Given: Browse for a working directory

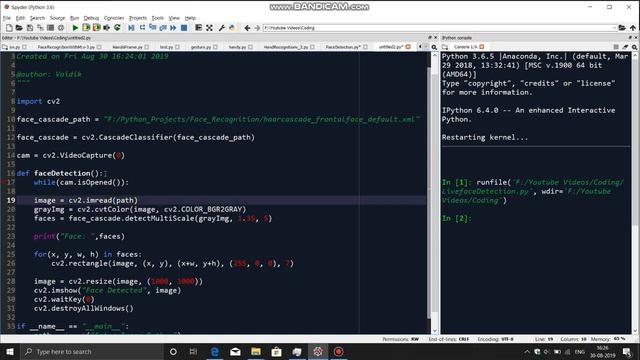Looking at the screenshot, I should [x=622, y=28].
